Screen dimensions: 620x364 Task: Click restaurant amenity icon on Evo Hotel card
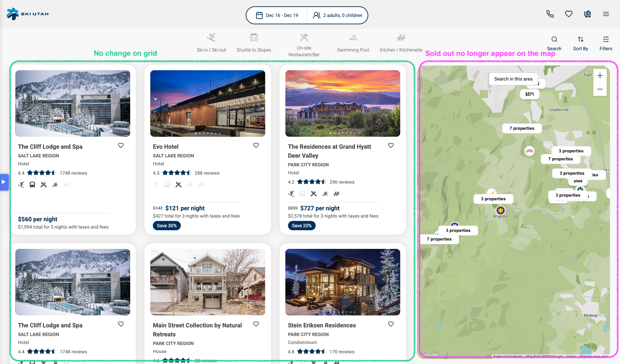(x=178, y=185)
